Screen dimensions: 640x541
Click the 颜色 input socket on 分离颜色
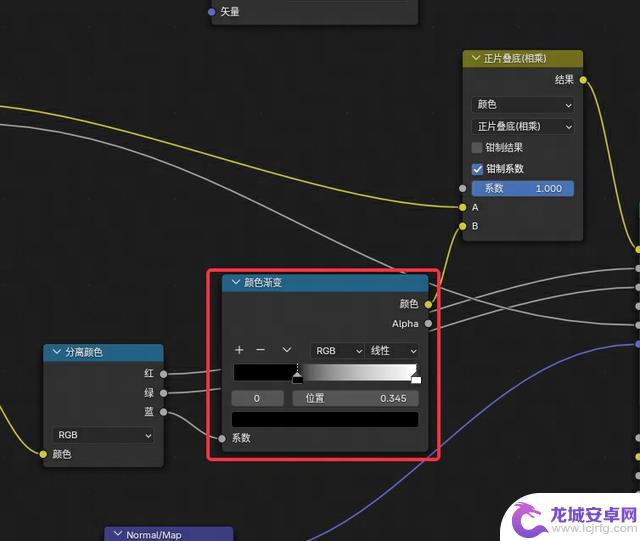coord(43,454)
